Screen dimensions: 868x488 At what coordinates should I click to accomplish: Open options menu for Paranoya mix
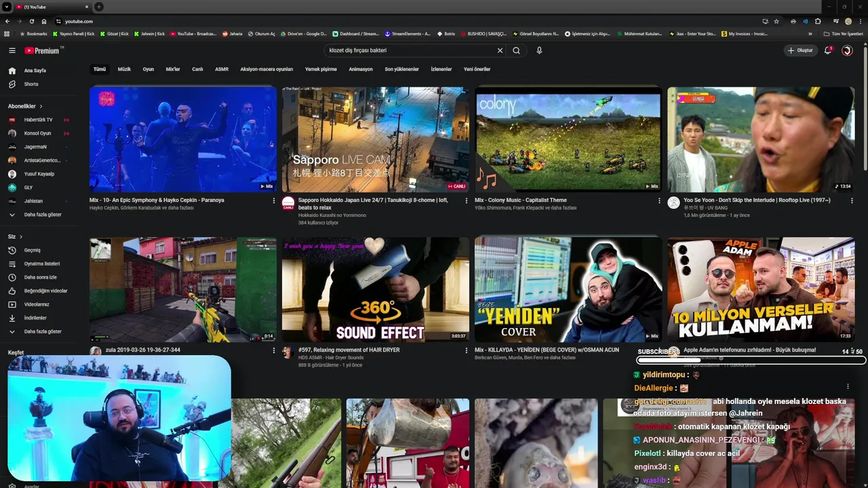point(274,201)
